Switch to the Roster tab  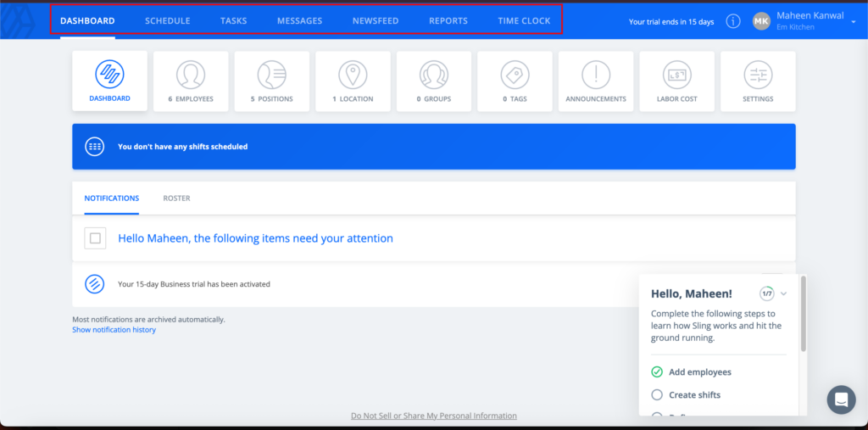point(176,198)
